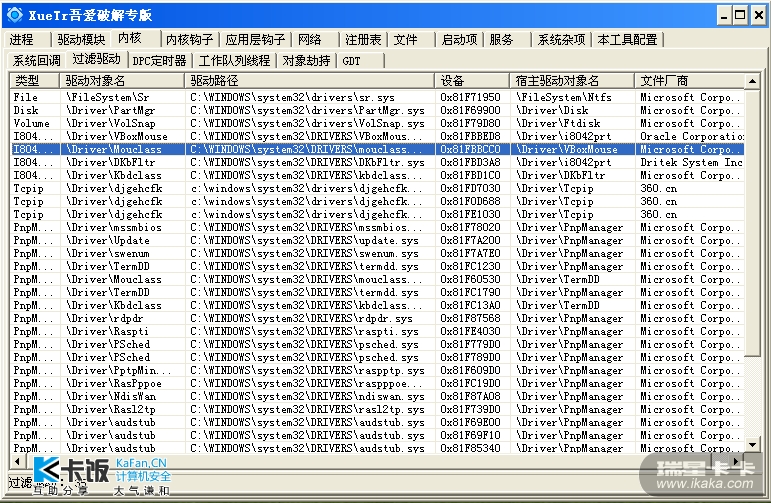Viewport: 771px width, 503px height.
Task: Open the 对象劫持 sub-tab
Action: (x=306, y=60)
